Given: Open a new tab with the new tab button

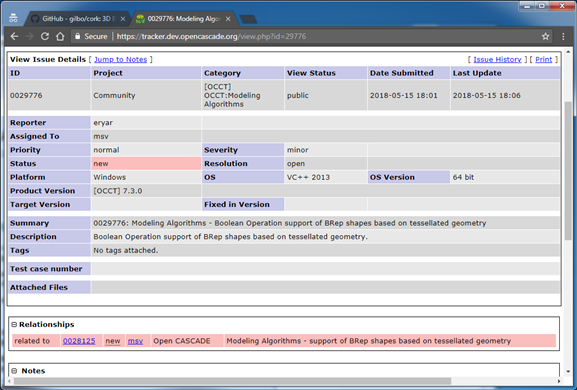Looking at the screenshot, I should click(248, 19).
